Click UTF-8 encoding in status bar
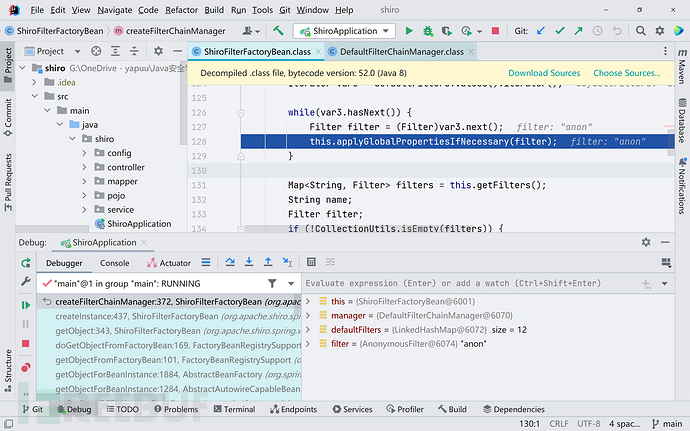The image size is (690, 431). click(x=588, y=424)
